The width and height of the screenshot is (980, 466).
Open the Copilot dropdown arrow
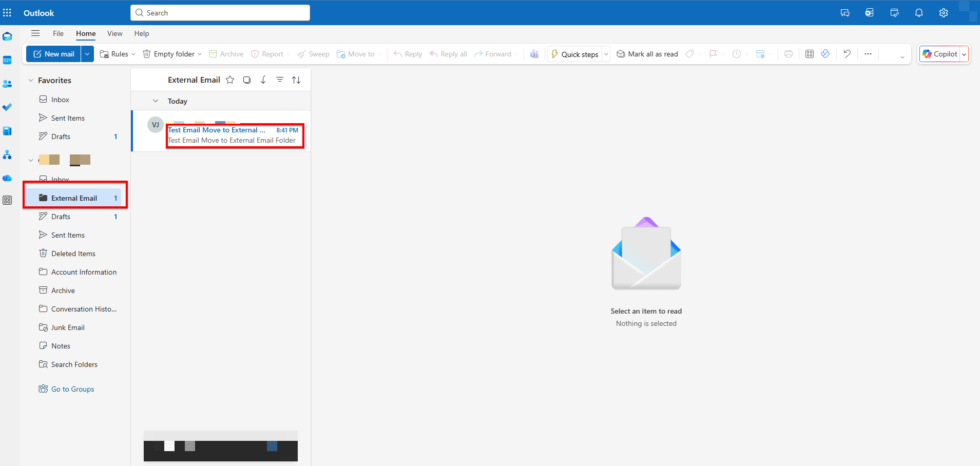coord(963,53)
